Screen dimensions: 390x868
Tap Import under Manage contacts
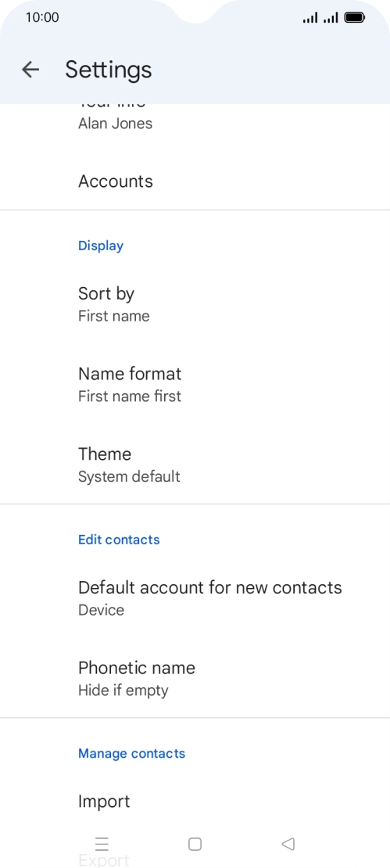pyautogui.click(x=195, y=801)
